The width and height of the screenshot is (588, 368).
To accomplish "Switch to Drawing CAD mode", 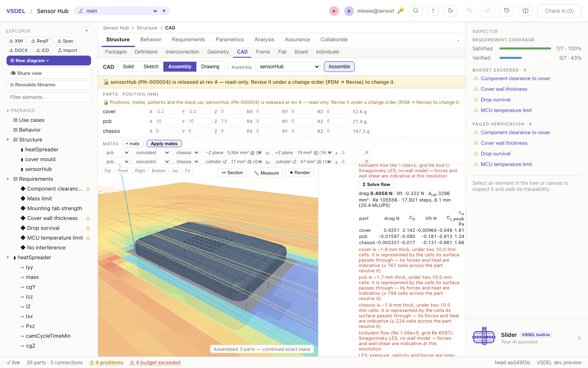I will click(210, 67).
